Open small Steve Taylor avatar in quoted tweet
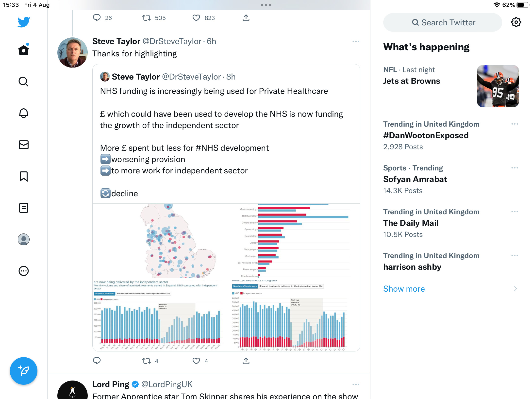 [105, 77]
